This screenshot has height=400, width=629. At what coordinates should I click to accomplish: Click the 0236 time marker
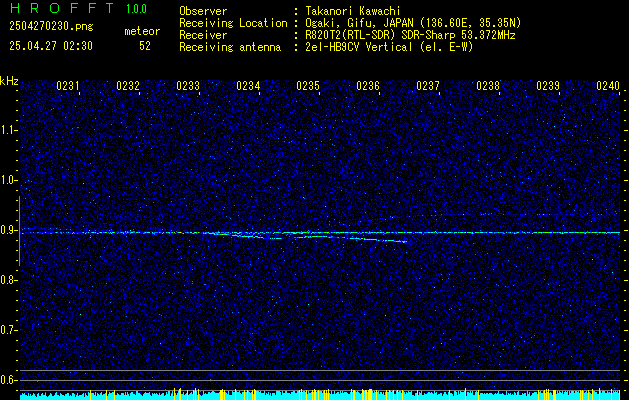tap(368, 86)
